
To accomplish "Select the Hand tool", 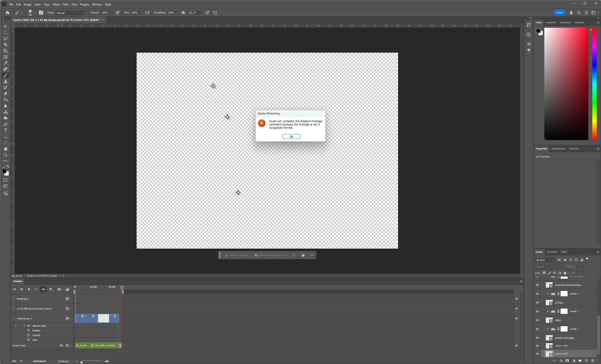I will click(5, 149).
